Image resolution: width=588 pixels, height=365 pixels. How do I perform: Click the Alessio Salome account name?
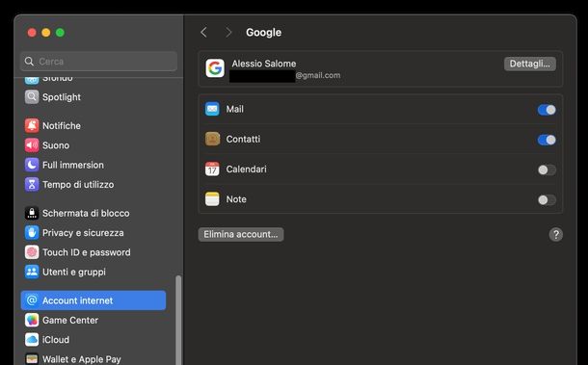[x=263, y=64]
